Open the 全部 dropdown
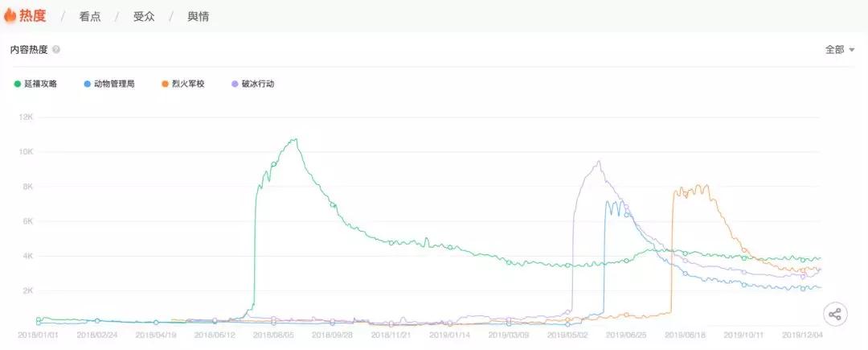This screenshot has height=350, width=868. [839, 49]
